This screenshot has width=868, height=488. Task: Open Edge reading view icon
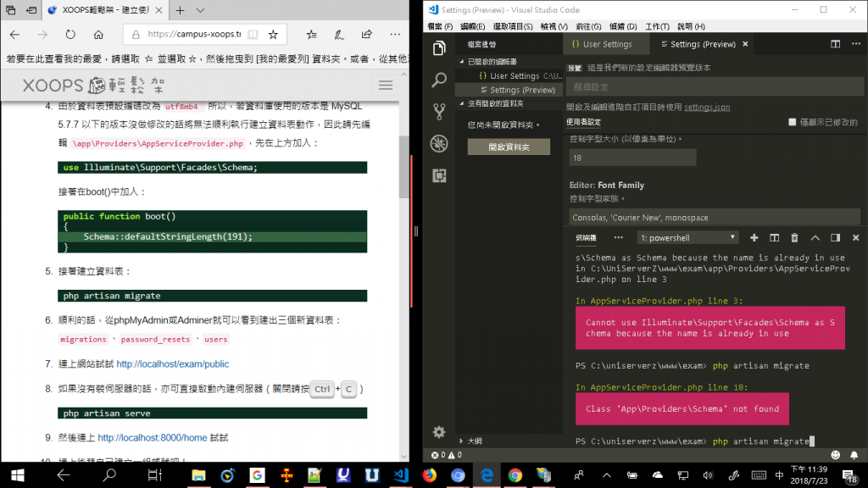point(253,34)
